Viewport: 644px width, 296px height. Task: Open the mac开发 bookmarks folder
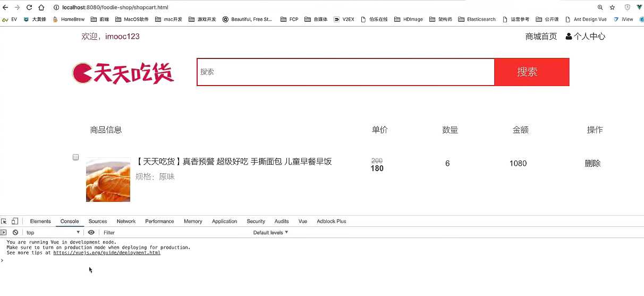click(168, 19)
